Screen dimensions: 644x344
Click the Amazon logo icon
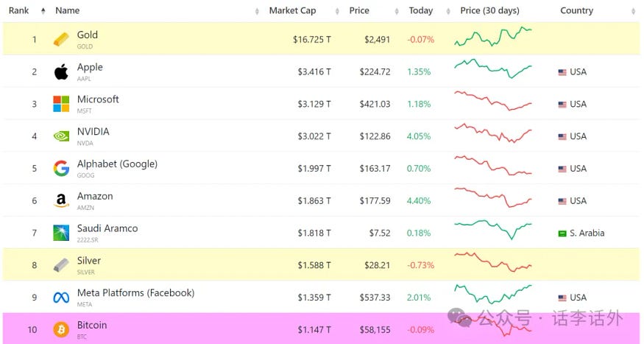(61, 201)
